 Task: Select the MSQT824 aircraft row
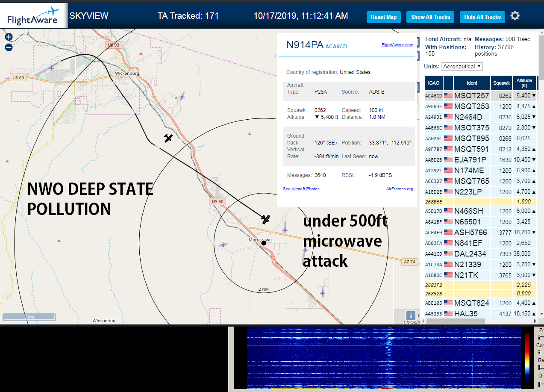click(x=481, y=303)
